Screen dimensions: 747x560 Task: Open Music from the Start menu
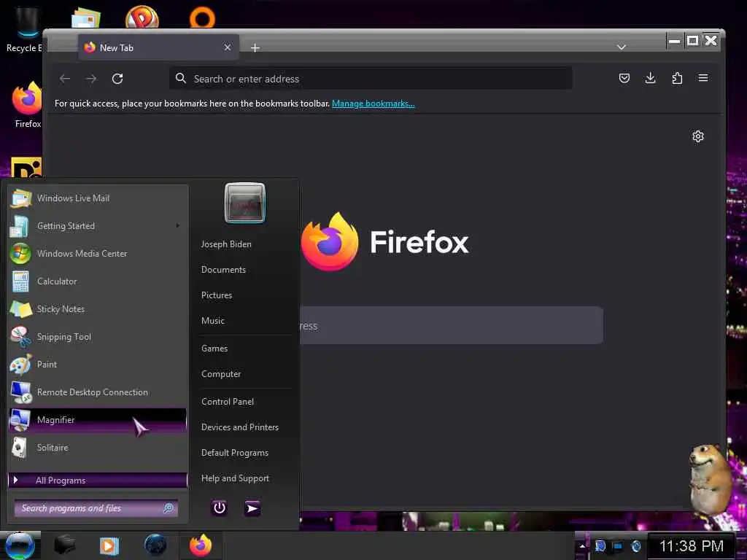click(213, 321)
